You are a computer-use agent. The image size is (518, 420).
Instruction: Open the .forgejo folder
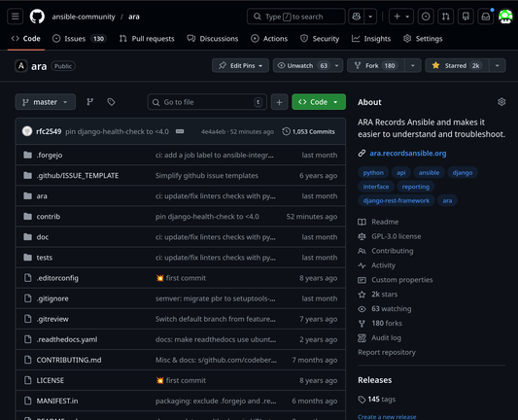click(50, 155)
